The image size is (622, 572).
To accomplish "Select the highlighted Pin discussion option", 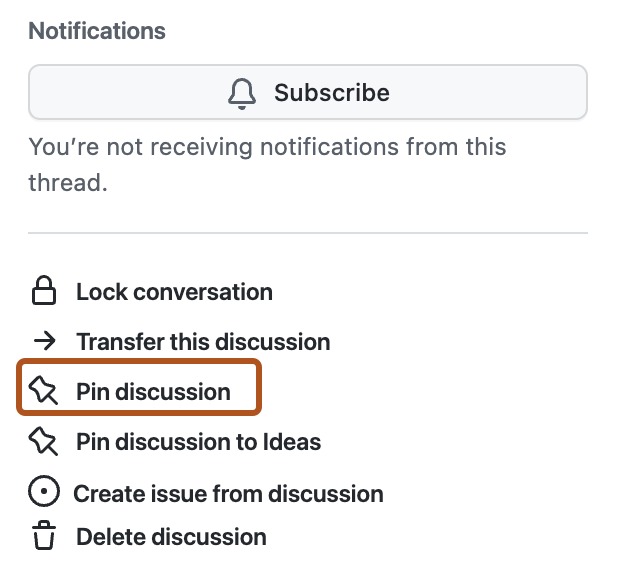I will click(x=153, y=391).
